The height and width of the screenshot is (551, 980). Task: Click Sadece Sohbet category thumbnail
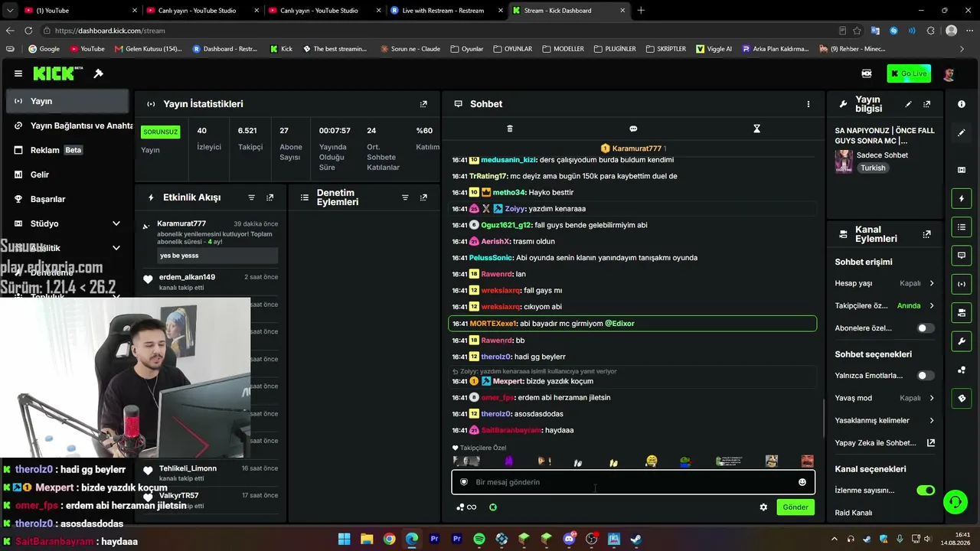(x=844, y=161)
